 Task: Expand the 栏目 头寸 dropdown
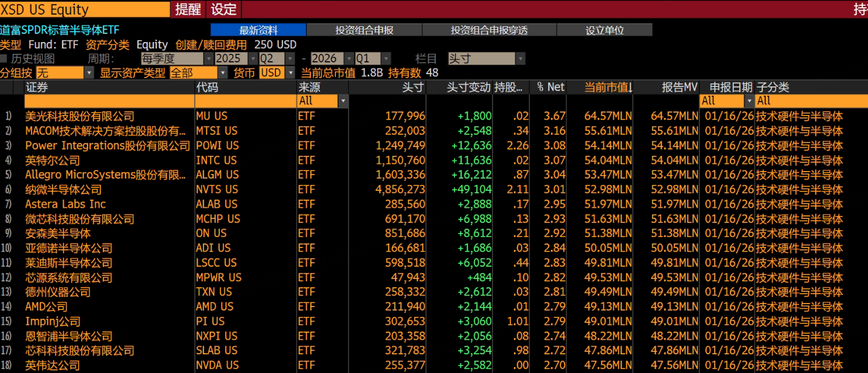click(x=520, y=58)
